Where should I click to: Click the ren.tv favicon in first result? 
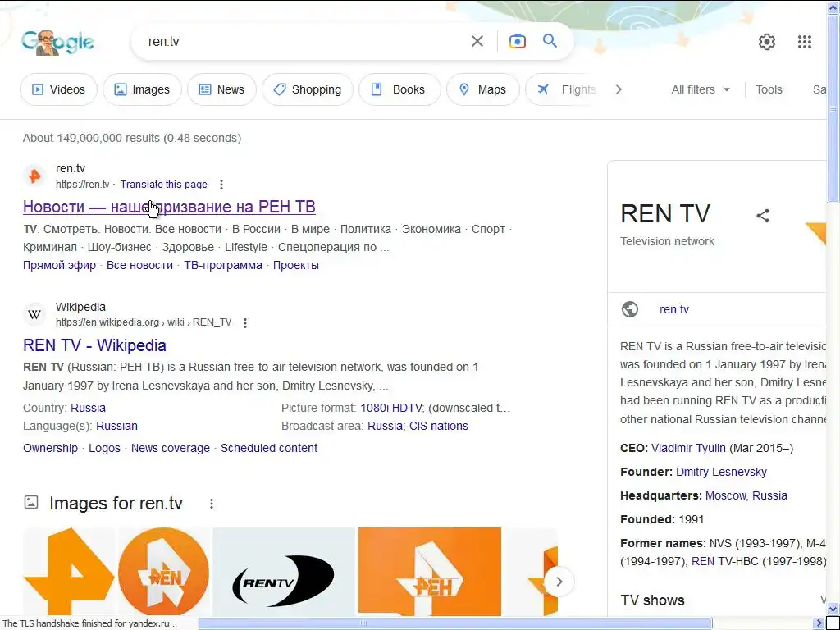34,176
